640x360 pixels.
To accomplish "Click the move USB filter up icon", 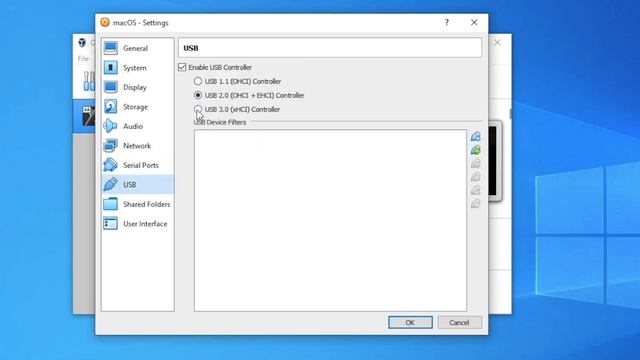I will 476,190.
